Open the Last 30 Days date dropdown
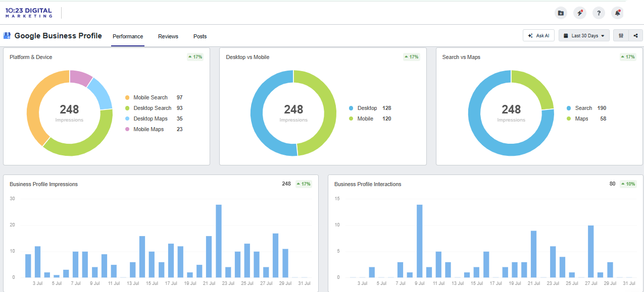 (x=584, y=36)
